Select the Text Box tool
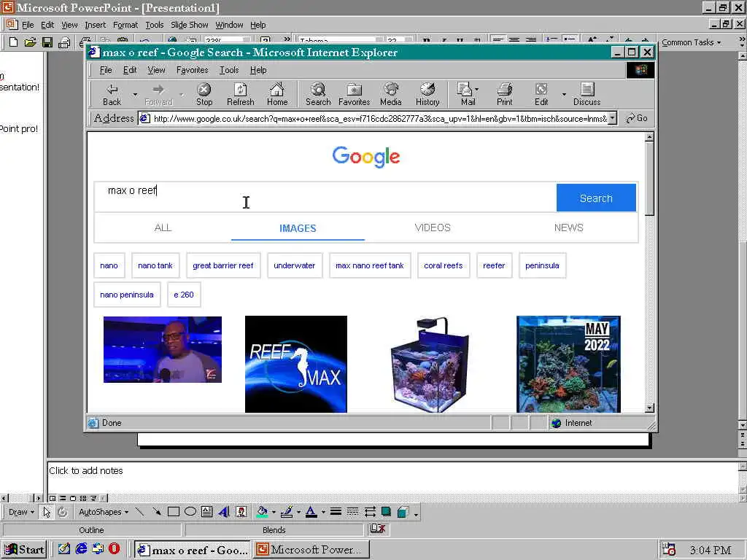Image resolution: width=747 pixels, height=560 pixels. point(206,512)
